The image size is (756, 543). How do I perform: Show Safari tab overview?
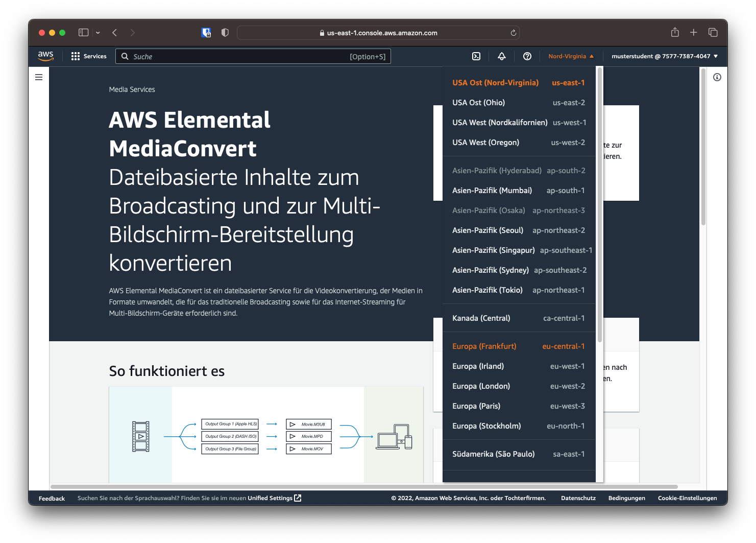coord(713,33)
